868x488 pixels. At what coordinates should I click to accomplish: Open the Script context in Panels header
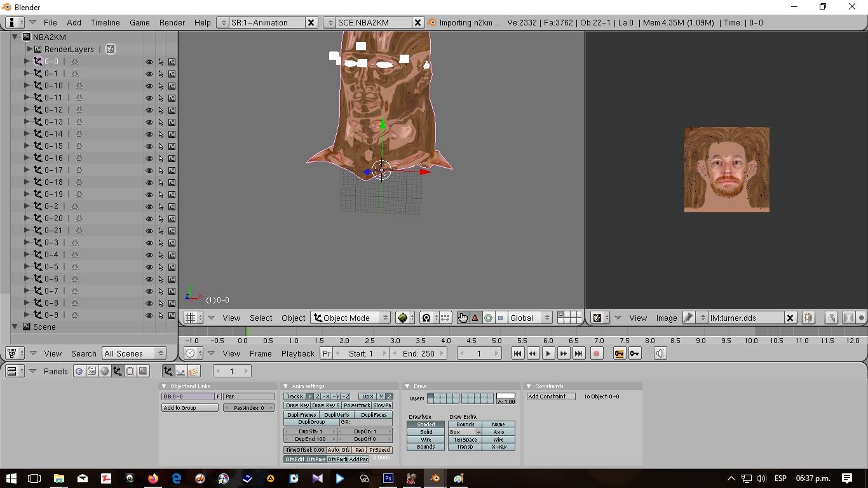point(92,371)
